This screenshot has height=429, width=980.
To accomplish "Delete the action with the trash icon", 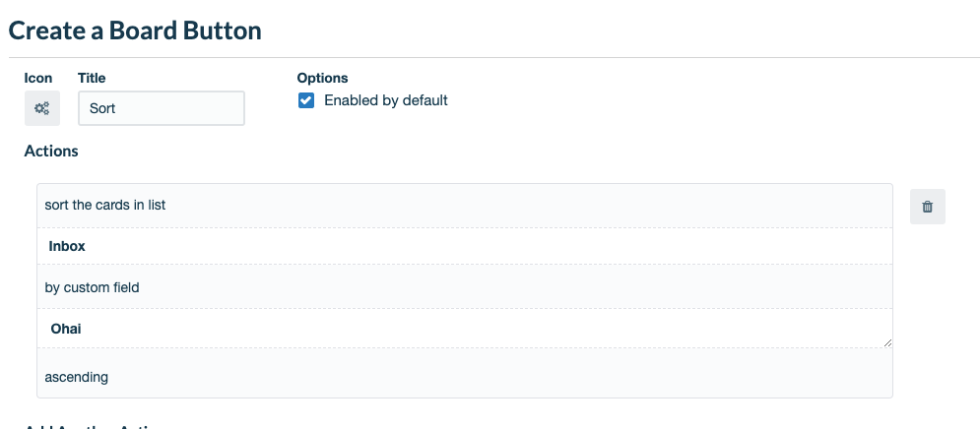I will [928, 207].
